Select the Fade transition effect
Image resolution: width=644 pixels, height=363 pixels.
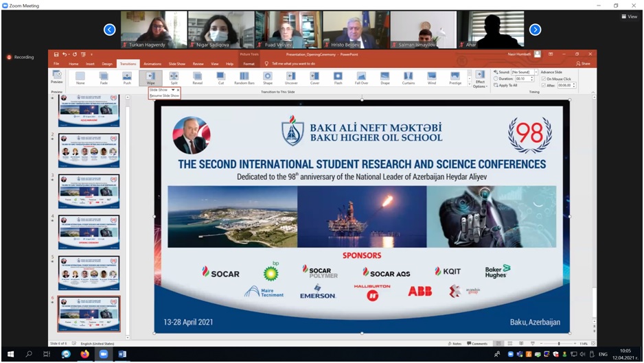[x=103, y=78]
